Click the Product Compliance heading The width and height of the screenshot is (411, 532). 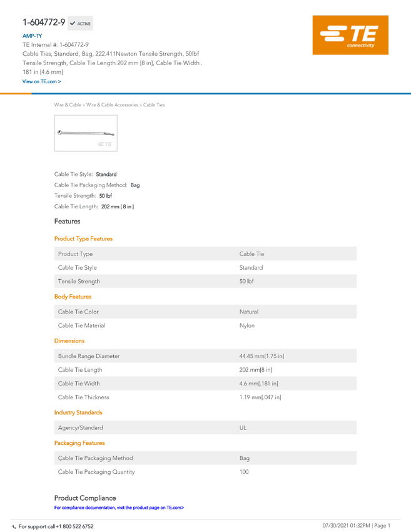pos(85,498)
